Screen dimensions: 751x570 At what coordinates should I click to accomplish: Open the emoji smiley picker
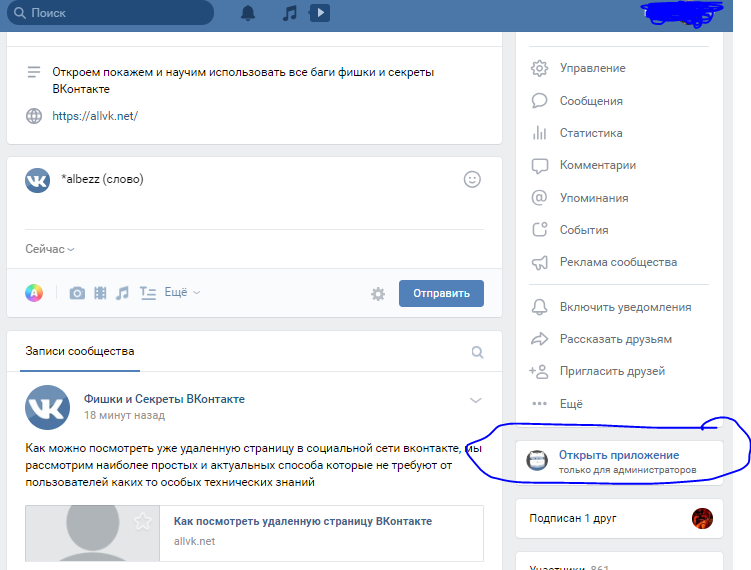(472, 179)
